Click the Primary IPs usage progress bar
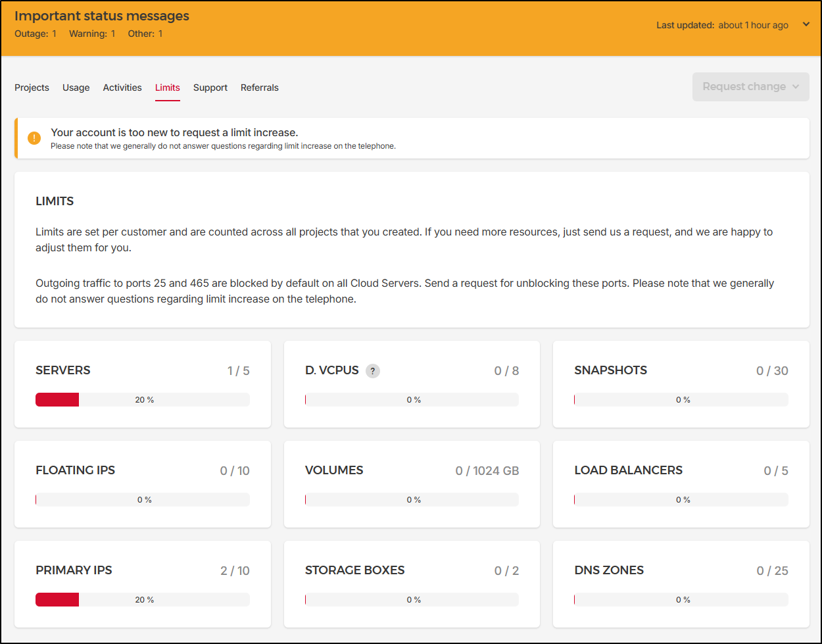The width and height of the screenshot is (822, 644). click(143, 600)
